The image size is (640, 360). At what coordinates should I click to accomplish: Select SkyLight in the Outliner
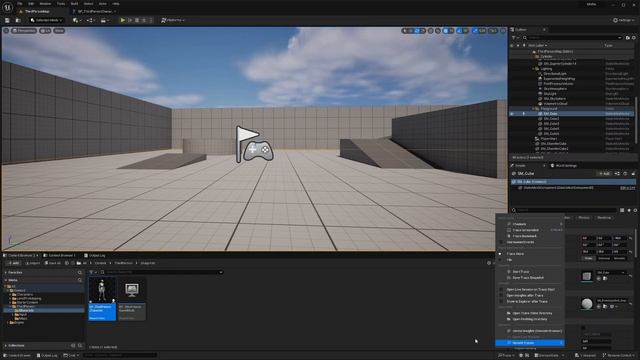[x=550, y=94]
